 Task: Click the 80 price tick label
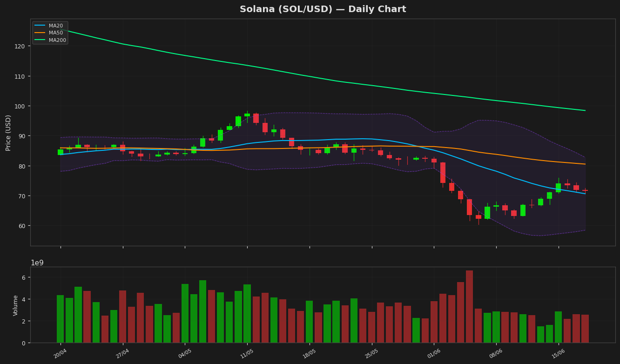pos(21,166)
